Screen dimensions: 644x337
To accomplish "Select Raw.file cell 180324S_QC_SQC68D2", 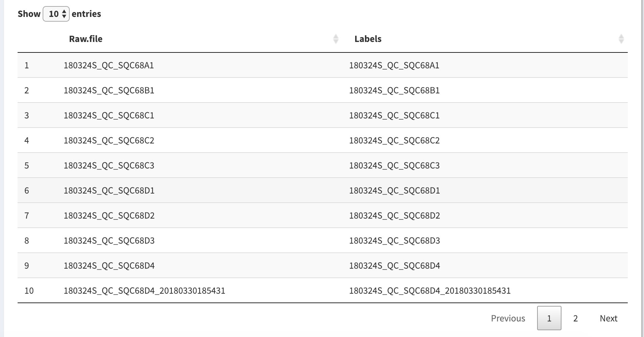I will click(109, 216).
